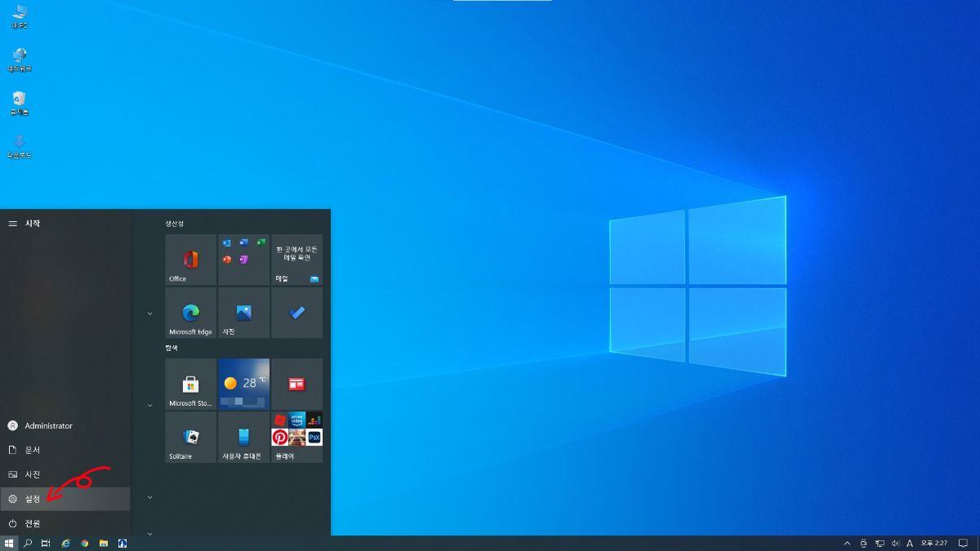The height and width of the screenshot is (551, 980).
Task: Launch Google Chrome from the taskbar
Action: click(x=85, y=543)
